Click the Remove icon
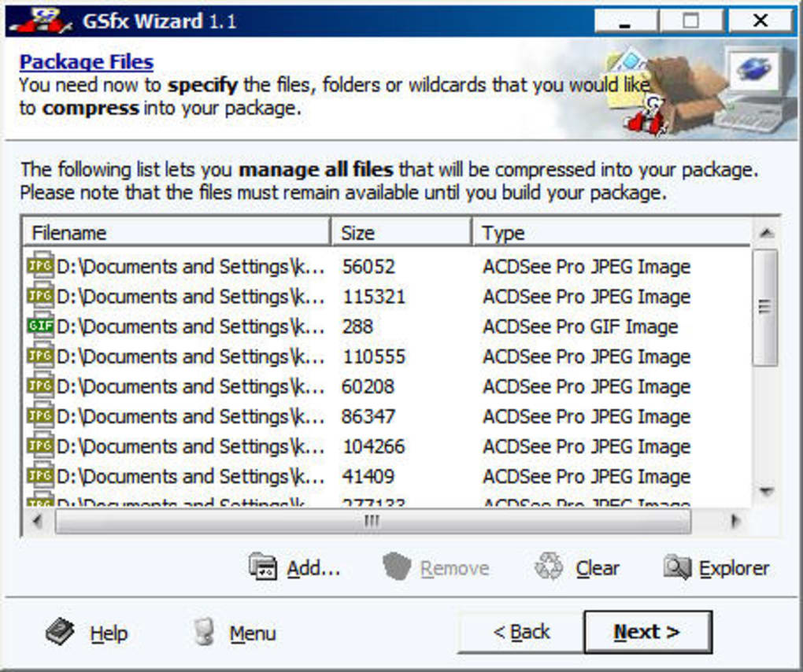The height and width of the screenshot is (672, 803). [397, 567]
